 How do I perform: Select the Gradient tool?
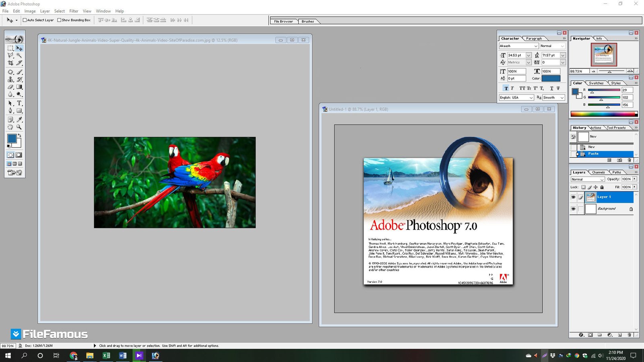pos(19,87)
